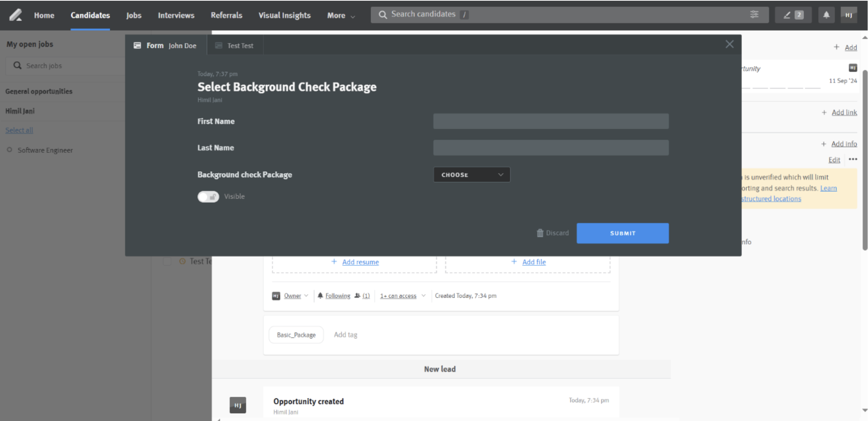Click the three-dots more options icon
The width and height of the screenshot is (868, 421).
(853, 160)
